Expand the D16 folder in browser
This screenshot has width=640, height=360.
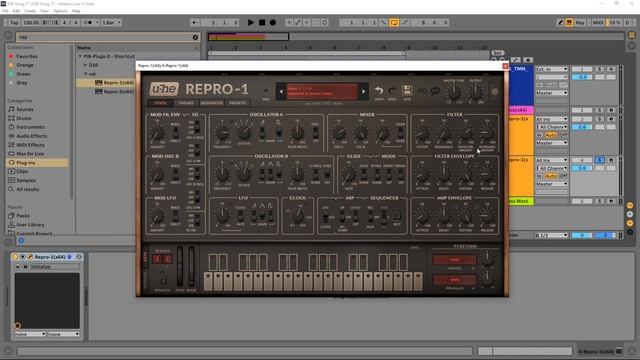click(85, 65)
